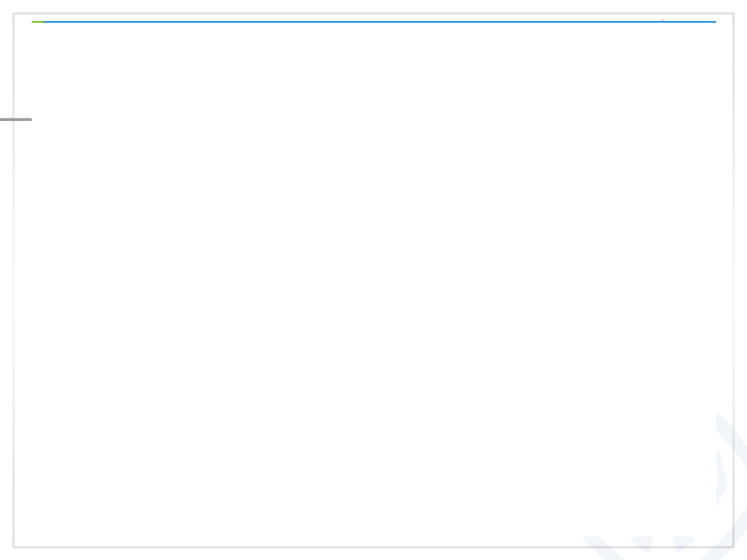The width and height of the screenshot is (747, 560).
Task: Select the right end of the blue line
Action: click(x=713, y=22)
